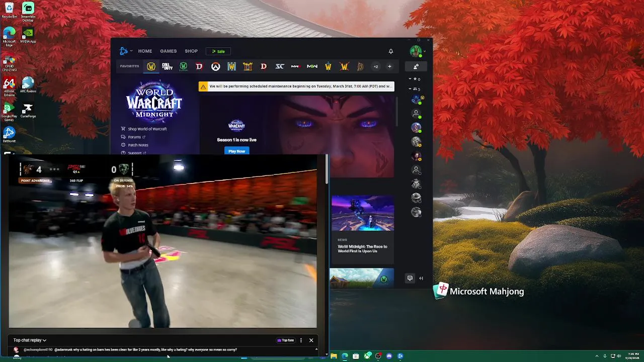Screen dimensions: 644x362
Task: Open the Top chat replay dropdown
Action: click(30, 340)
